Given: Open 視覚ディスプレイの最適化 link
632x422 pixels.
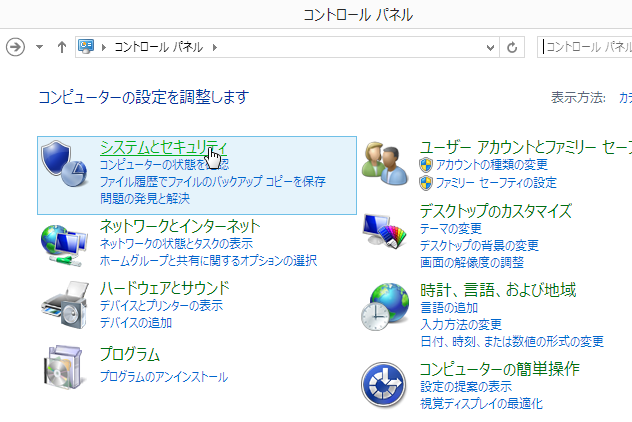Looking at the screenshot, I should pos(481,403).
